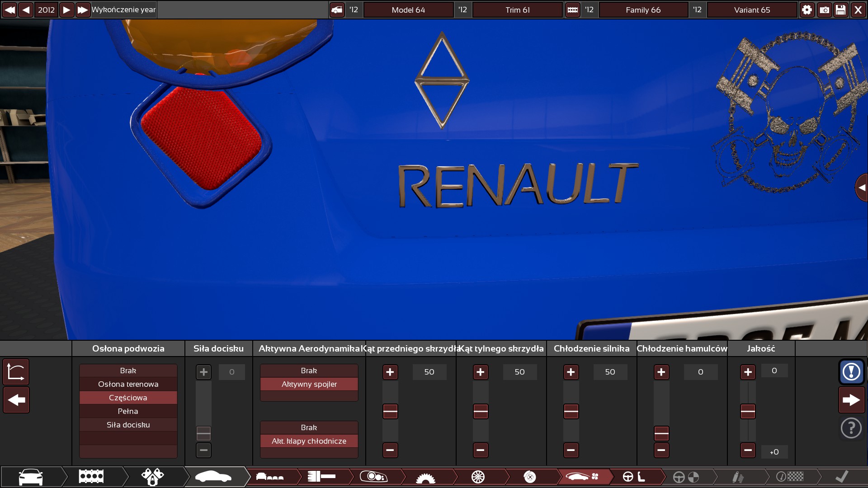Viewport: 868px width, 488px height.
Task: Open the brakes disc tab icon
Action: tap(530, 476)
